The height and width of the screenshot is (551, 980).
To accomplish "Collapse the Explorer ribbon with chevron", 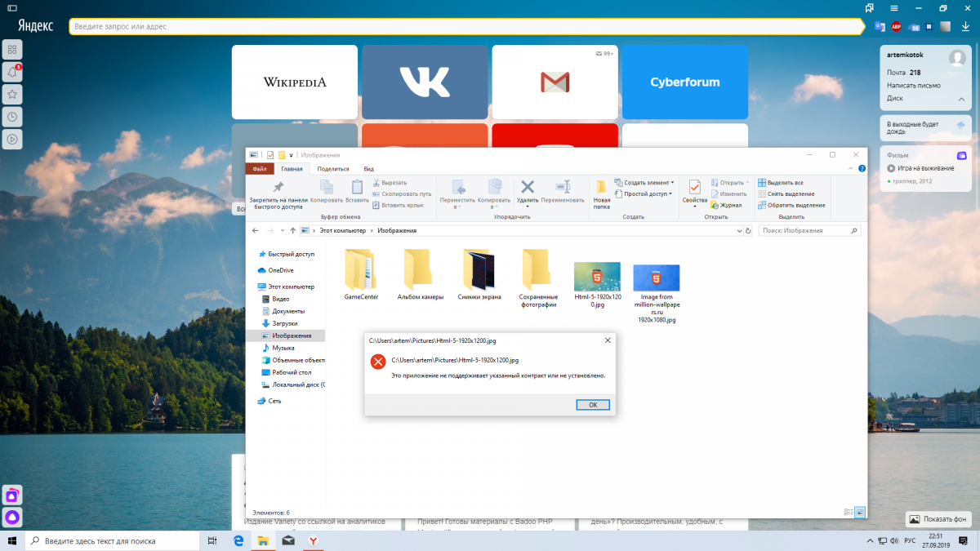I will pyautogui.click(x=851, y=169).
